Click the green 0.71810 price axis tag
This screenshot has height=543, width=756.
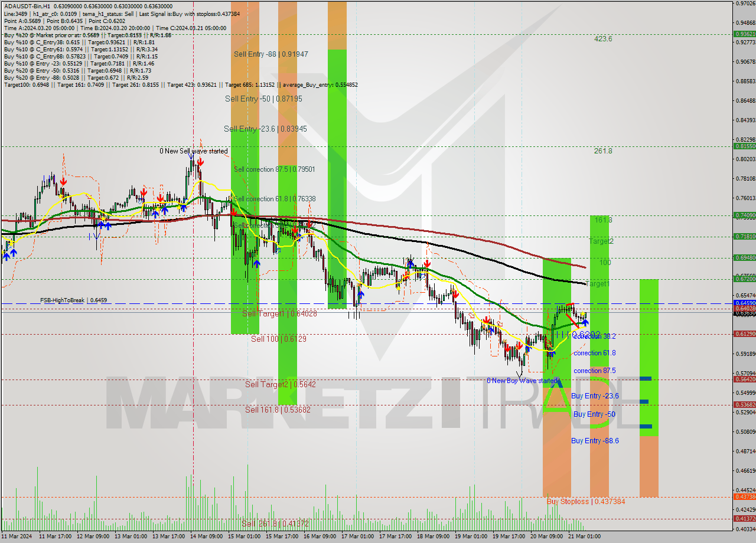point(744,236)
